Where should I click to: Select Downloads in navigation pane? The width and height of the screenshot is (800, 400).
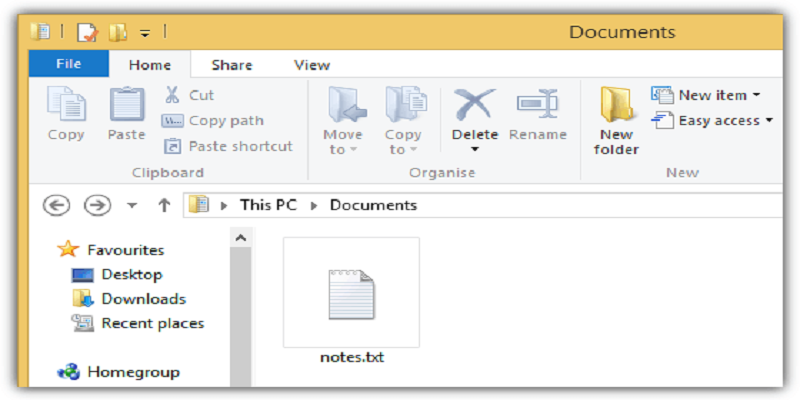click(x=144, y=299)
